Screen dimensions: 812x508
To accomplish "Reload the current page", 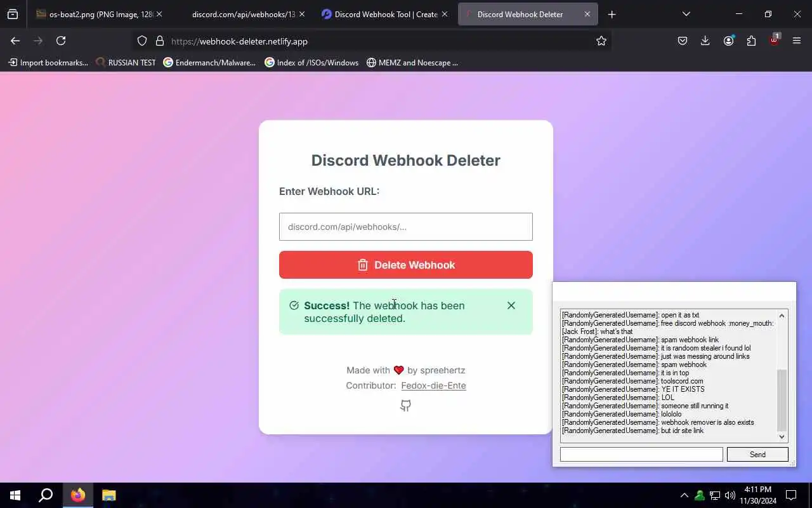I will 61,41.
